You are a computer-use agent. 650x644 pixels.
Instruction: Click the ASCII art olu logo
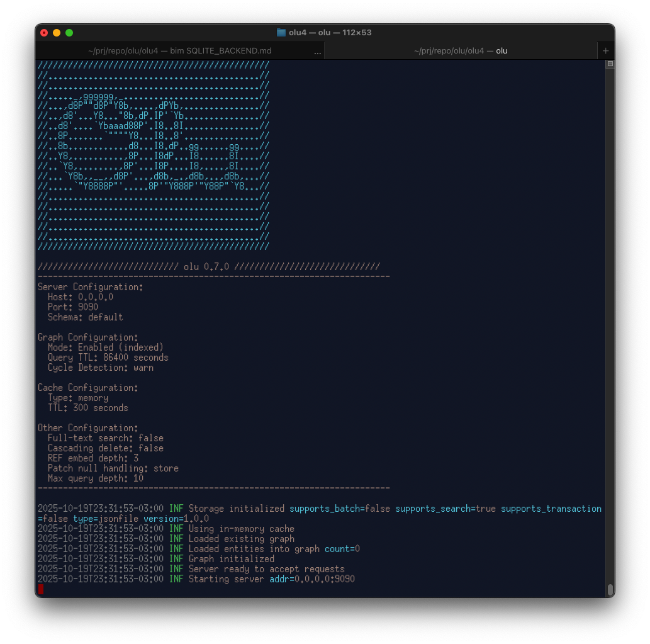pyautogui.click(x=154, y=156)
